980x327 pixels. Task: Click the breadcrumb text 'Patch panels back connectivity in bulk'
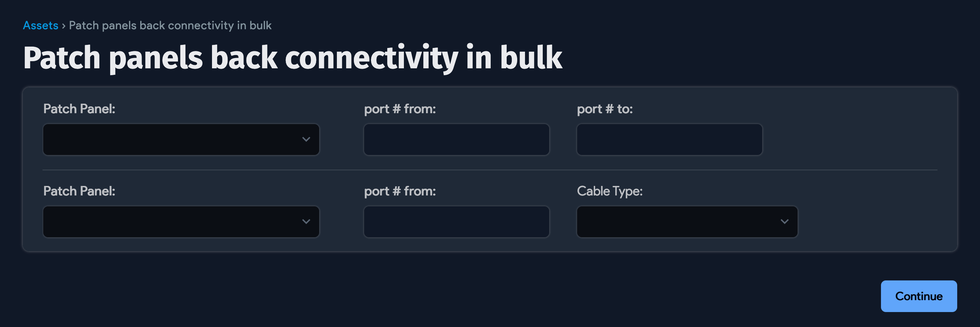pyautogui.click(x=170, y=25)
